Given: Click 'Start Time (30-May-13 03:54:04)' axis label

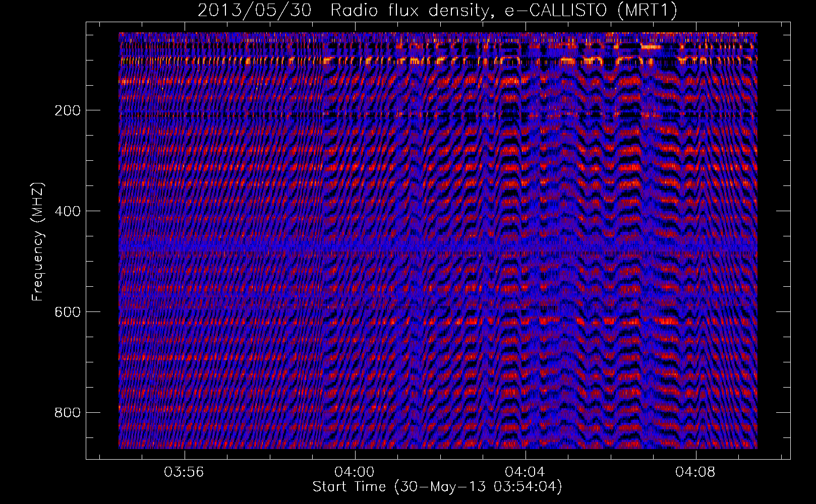Looking at the screenshot, I should pos(437,487).
